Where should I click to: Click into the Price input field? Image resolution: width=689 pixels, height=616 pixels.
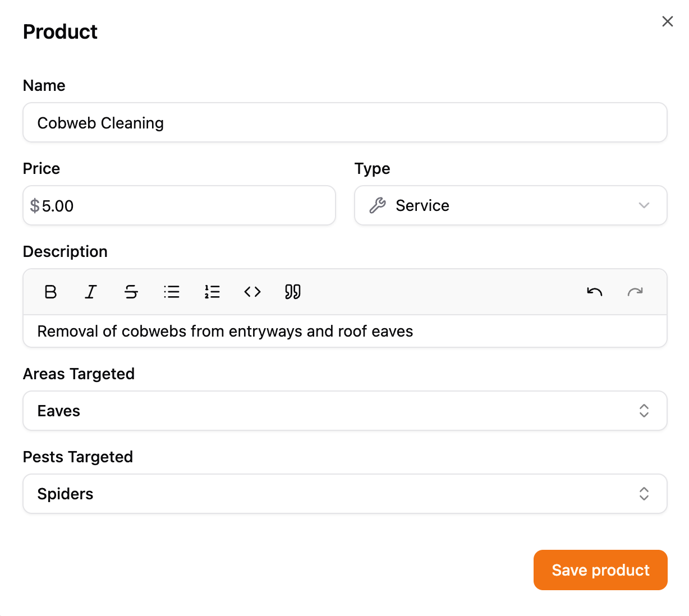[185, 206]
